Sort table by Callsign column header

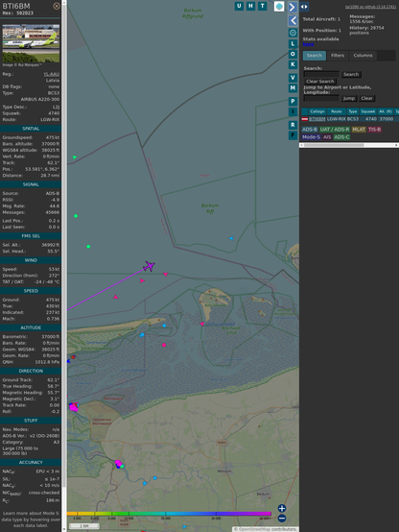[317, 111]
